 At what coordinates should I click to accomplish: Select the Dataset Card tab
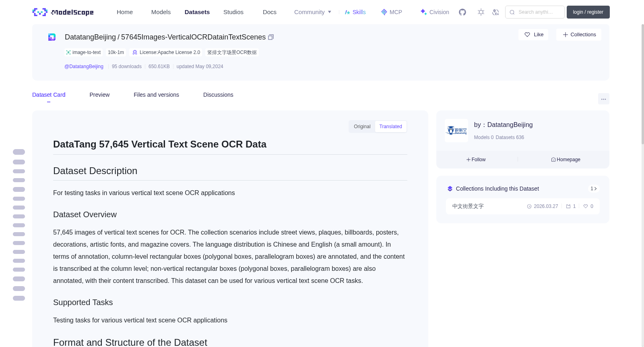49,95
